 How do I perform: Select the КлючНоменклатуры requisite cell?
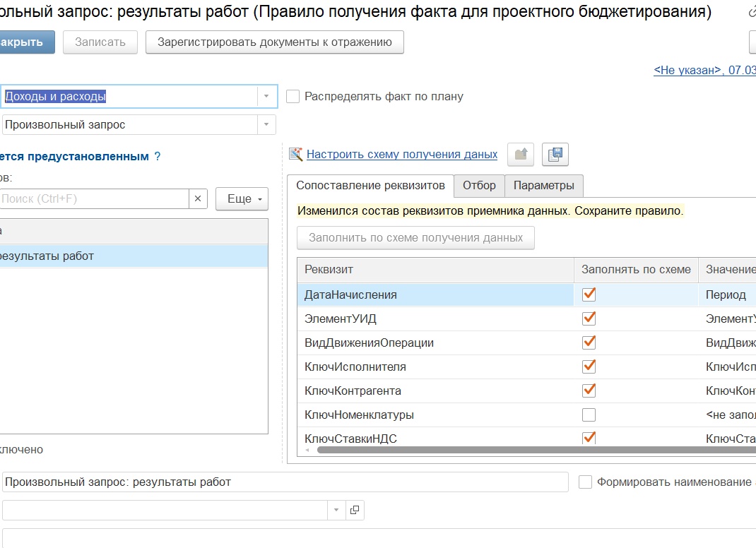click(x=435, y=415)
